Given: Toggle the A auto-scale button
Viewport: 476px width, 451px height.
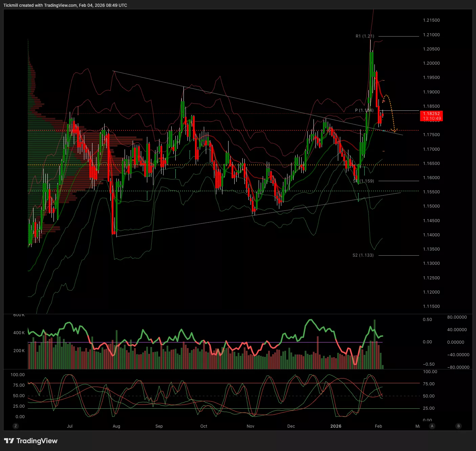Looking at the screenshot, I should pyautogui.click(x=432, y=426).
